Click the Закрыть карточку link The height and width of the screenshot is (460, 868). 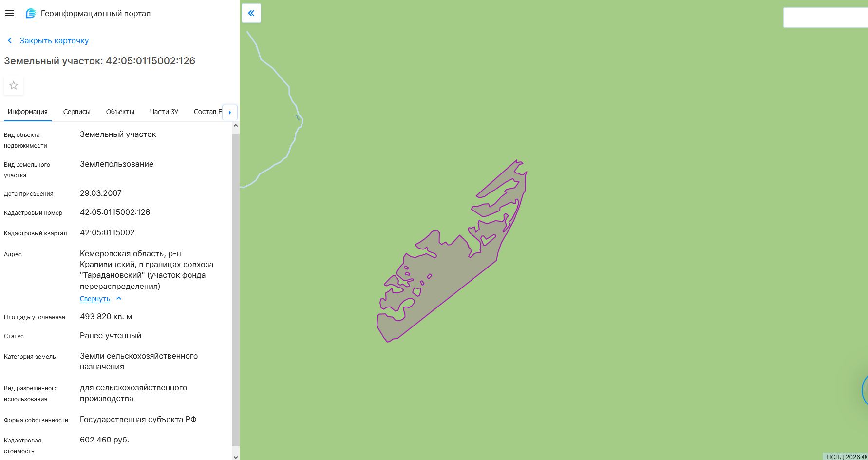coord(54,40)
